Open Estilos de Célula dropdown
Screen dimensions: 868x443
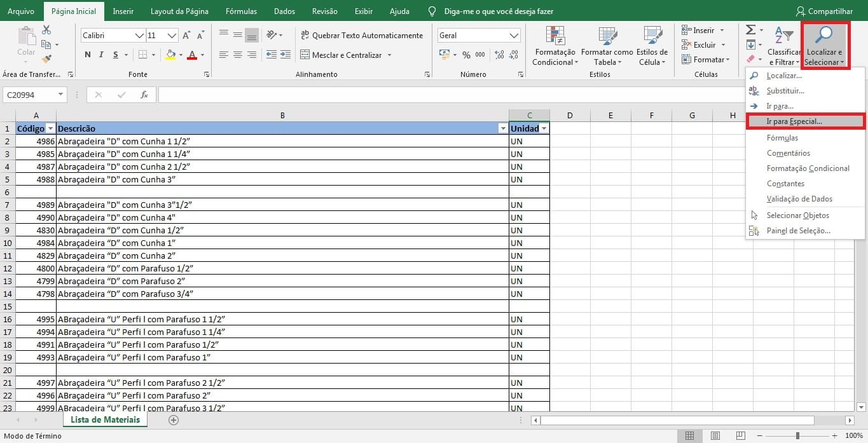coord(652,46)
